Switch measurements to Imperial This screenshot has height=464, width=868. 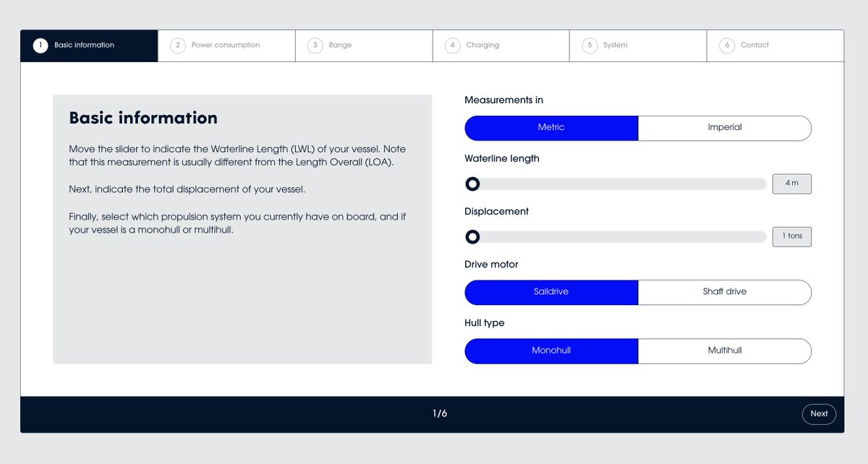pyautogui.click(x=725, y=128)
